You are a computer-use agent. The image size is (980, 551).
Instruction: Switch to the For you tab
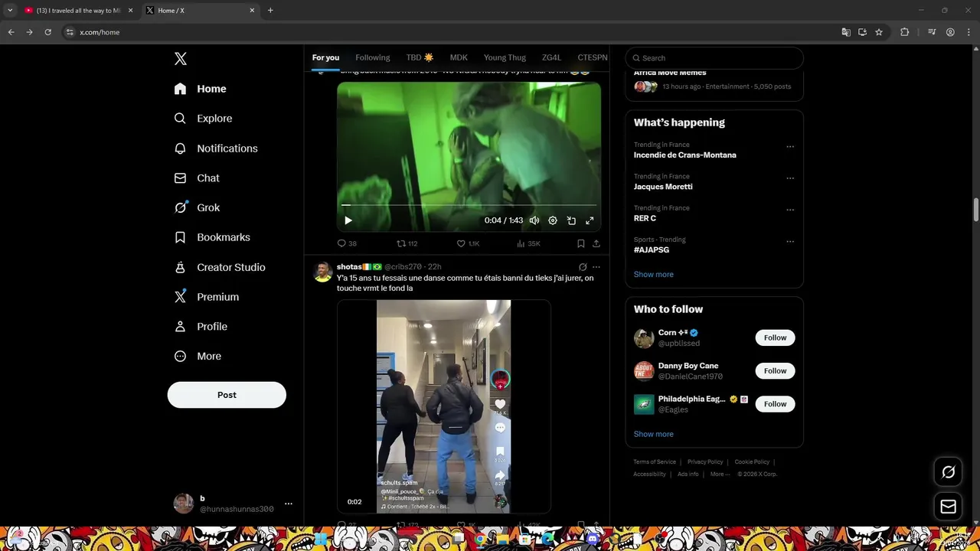click(325, 57)
